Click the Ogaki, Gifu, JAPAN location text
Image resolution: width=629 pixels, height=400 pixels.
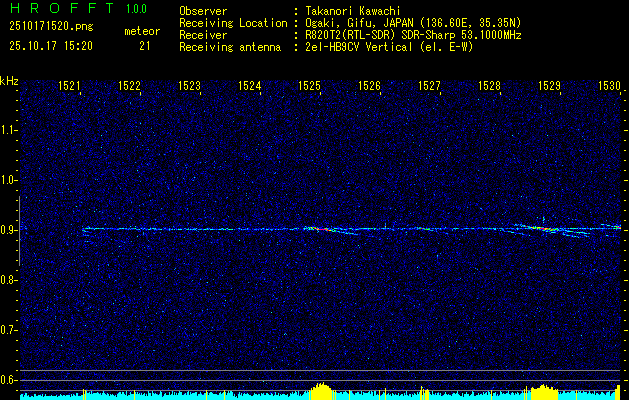[x=411, y=23]
